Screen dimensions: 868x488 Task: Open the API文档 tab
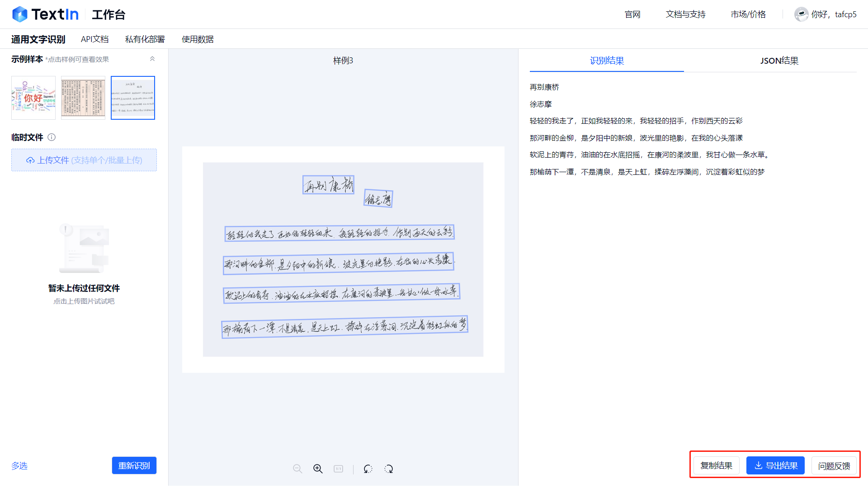(x=95, y=39)
